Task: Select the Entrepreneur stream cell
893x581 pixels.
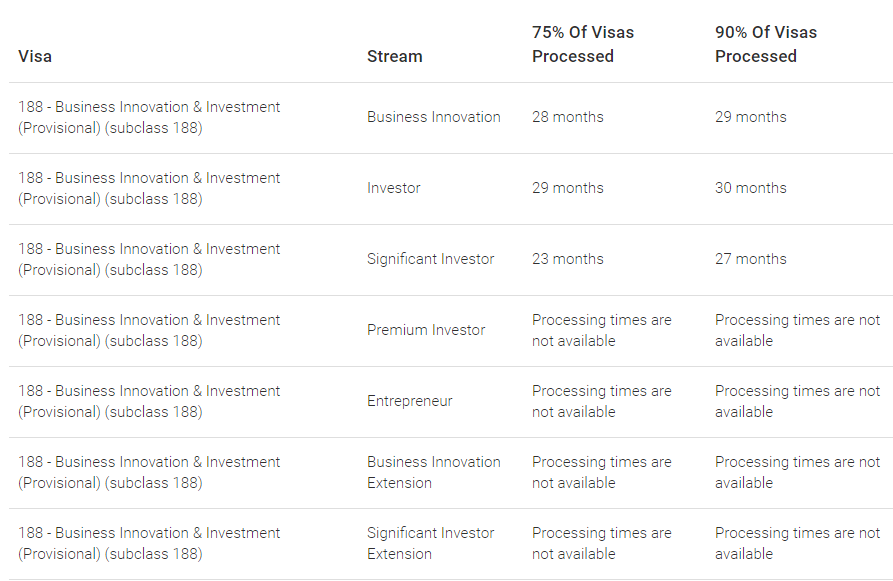Action: pyautogui.click(x=409, y=401)
